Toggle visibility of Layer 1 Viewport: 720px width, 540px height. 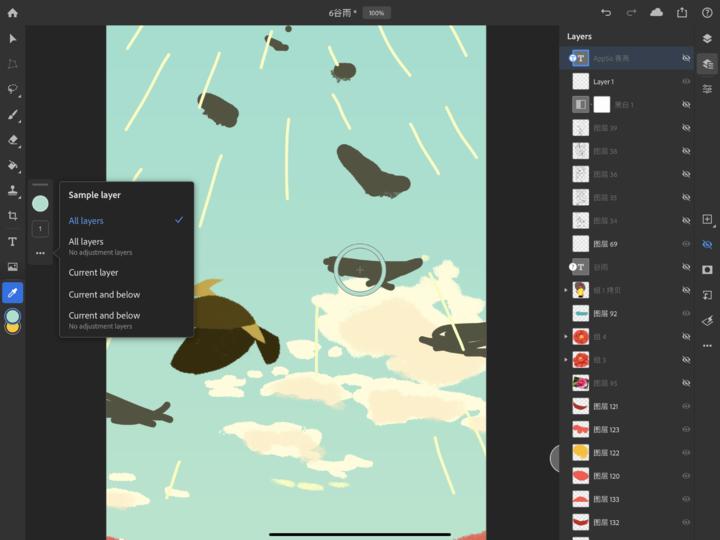tap(686, 82)
